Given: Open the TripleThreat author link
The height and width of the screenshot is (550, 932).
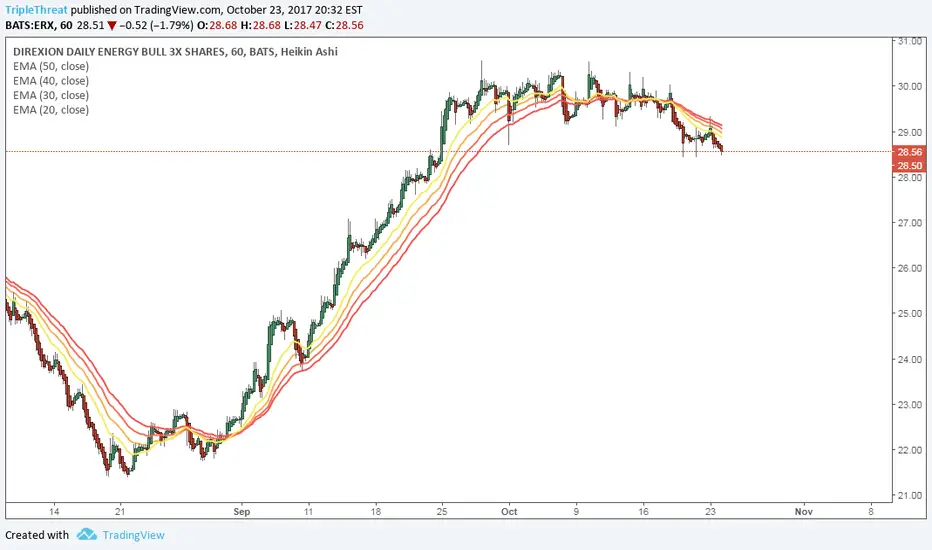Looking at the screenshot, I should point(36,10).
